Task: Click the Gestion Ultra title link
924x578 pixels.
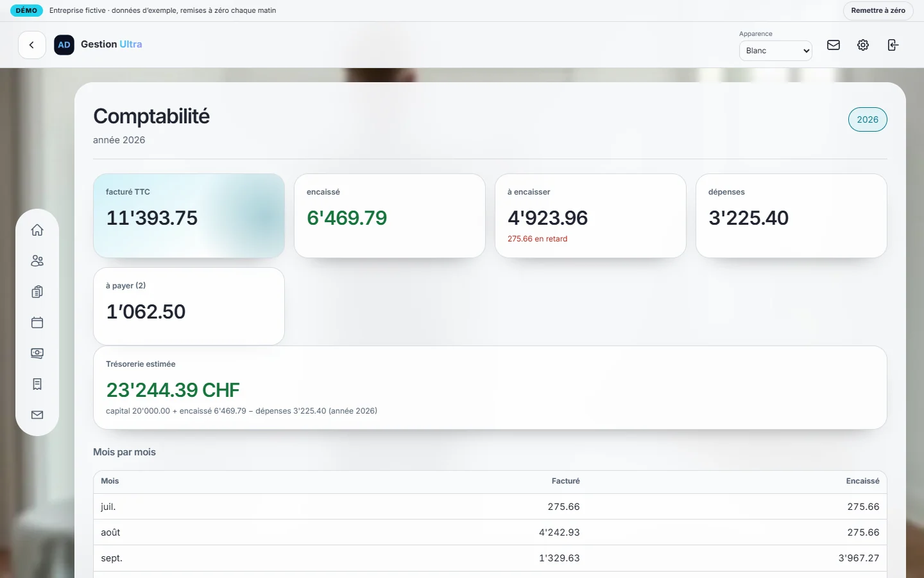Action: [x=112, y=44]
